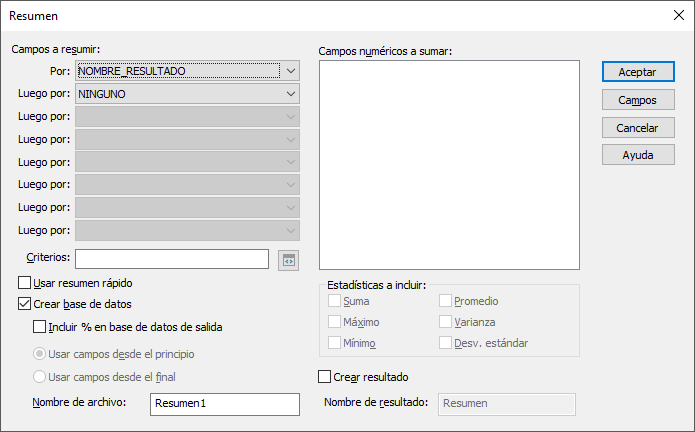Uncheck Crear base de datos
The width and height of the screenshot is (695, 432).
(x=26, y=304)
